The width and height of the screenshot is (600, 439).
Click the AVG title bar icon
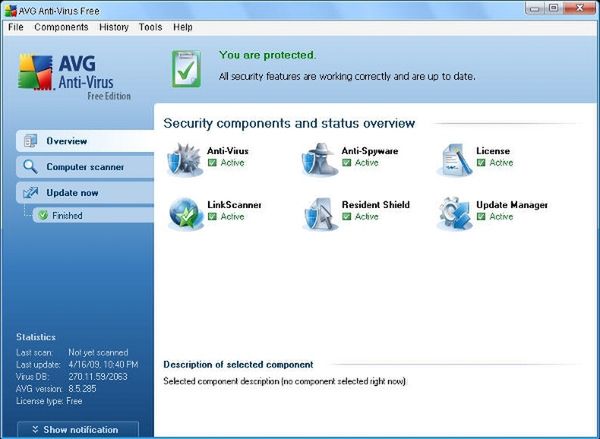11,11
